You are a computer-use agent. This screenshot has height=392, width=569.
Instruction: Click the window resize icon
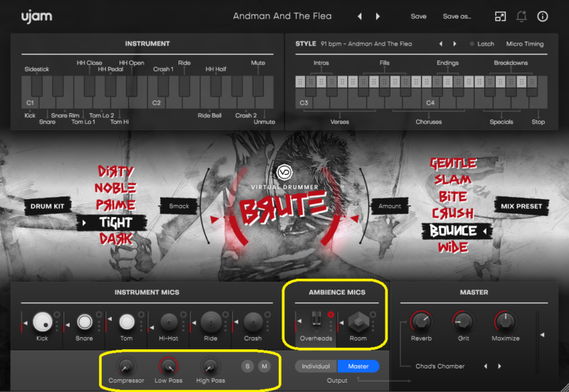click(501, 16)
